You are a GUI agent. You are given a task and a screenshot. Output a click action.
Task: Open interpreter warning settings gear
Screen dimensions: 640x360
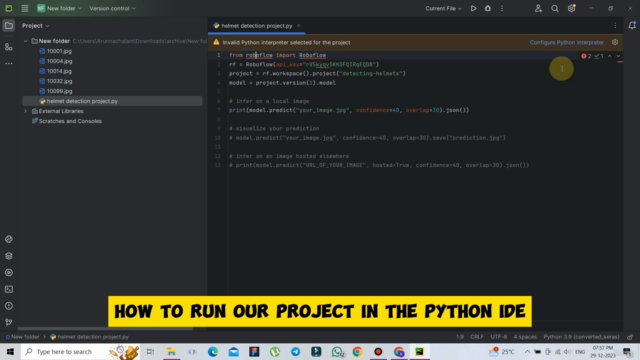click(615, 42)
